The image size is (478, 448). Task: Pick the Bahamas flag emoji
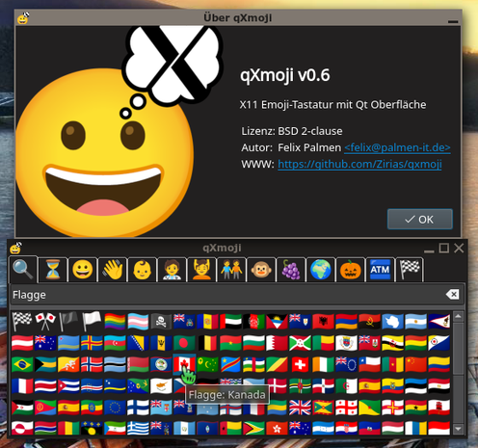point(45,364)
